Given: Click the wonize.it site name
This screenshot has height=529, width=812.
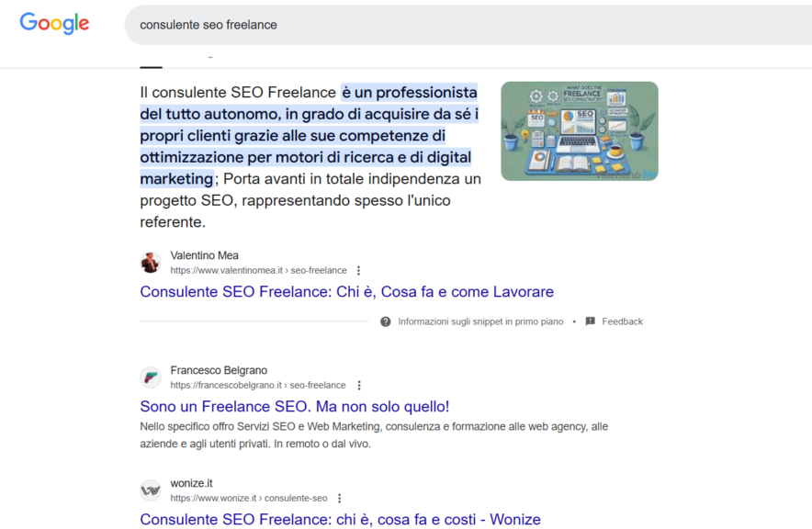Looking at the screenshot, I should pos(191,483).
